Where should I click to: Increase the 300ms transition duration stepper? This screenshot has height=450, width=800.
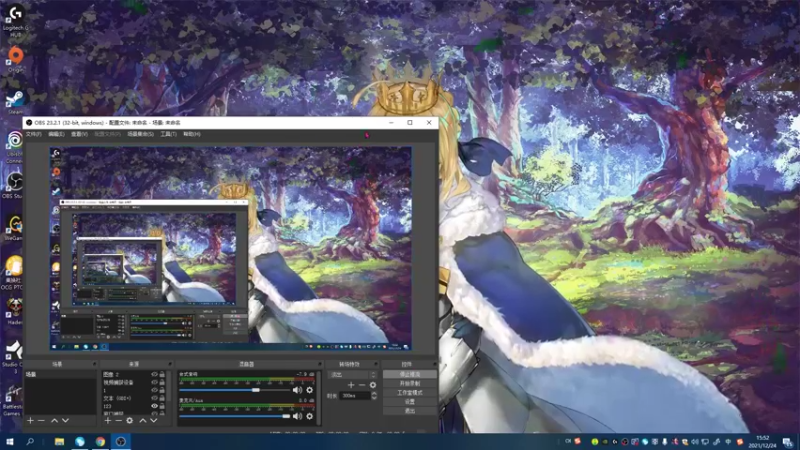(x=374, y=393)
